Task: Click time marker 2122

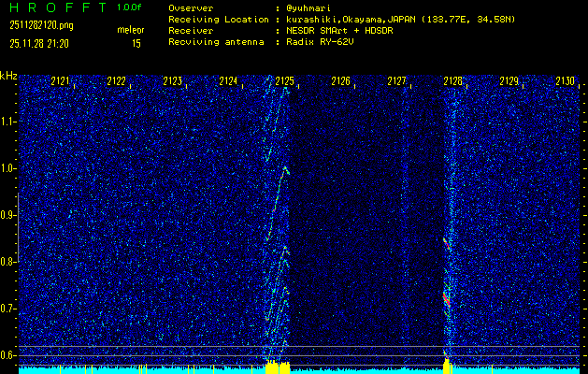Action: [116, 81]
